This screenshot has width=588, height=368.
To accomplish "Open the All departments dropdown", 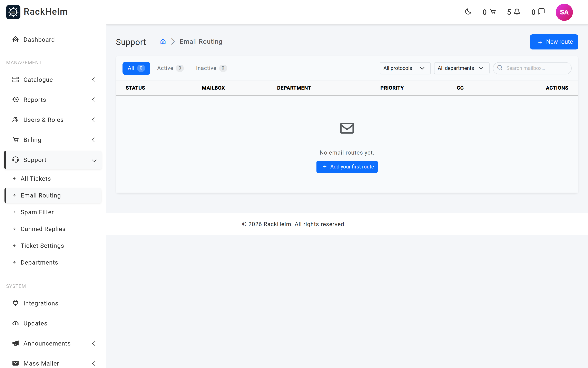I will click(x=461, y=68).
